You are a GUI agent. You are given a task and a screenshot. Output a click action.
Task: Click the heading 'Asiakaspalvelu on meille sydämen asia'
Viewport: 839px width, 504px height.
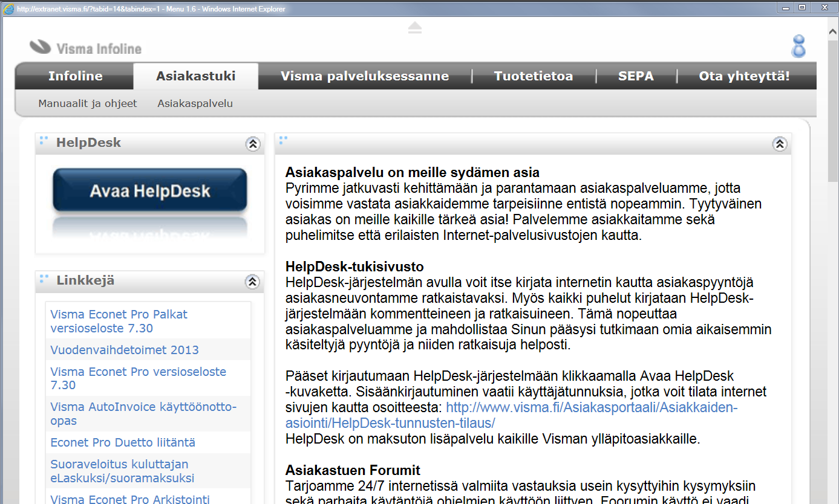tap(413, 172)
